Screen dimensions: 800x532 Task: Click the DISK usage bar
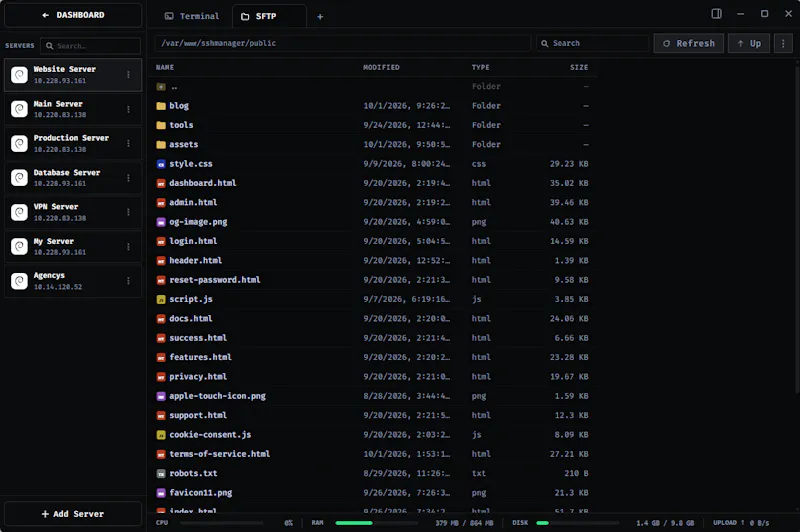coord(578,523)
